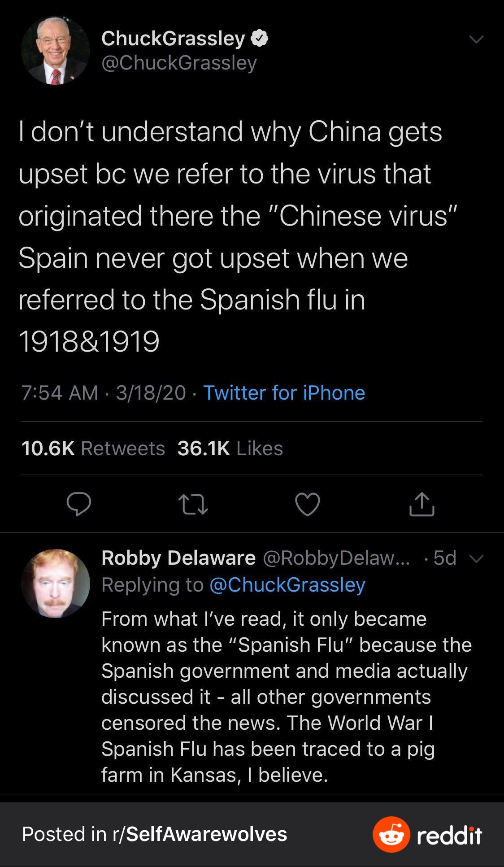
Task: Open ChuckGrassley's profile picture
Action: [x=56, y=51]
